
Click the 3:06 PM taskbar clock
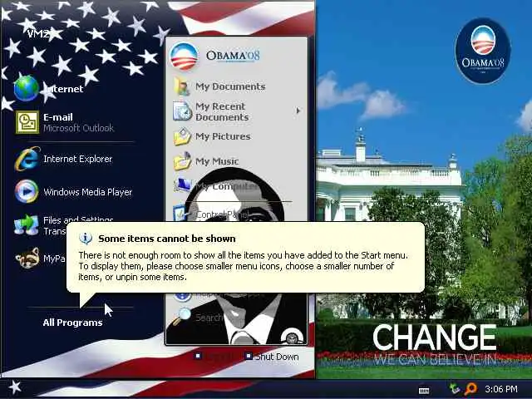(501, 389)
